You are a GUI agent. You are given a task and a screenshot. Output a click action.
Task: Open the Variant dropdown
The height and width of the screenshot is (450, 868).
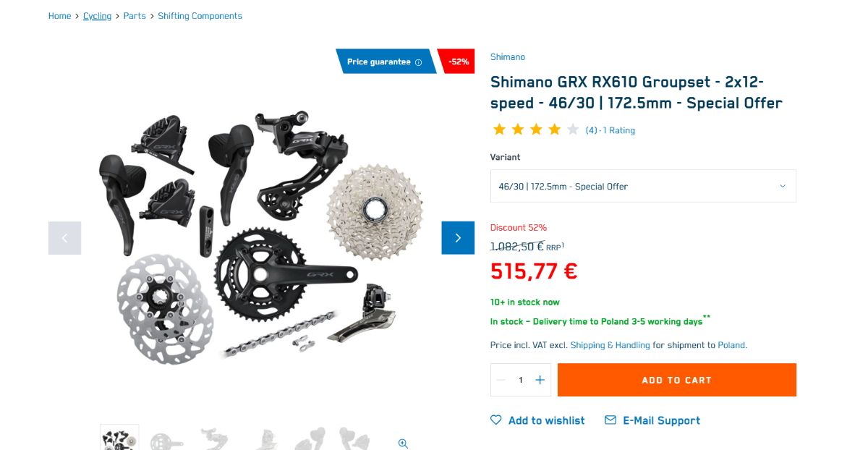tap(643, 186)
